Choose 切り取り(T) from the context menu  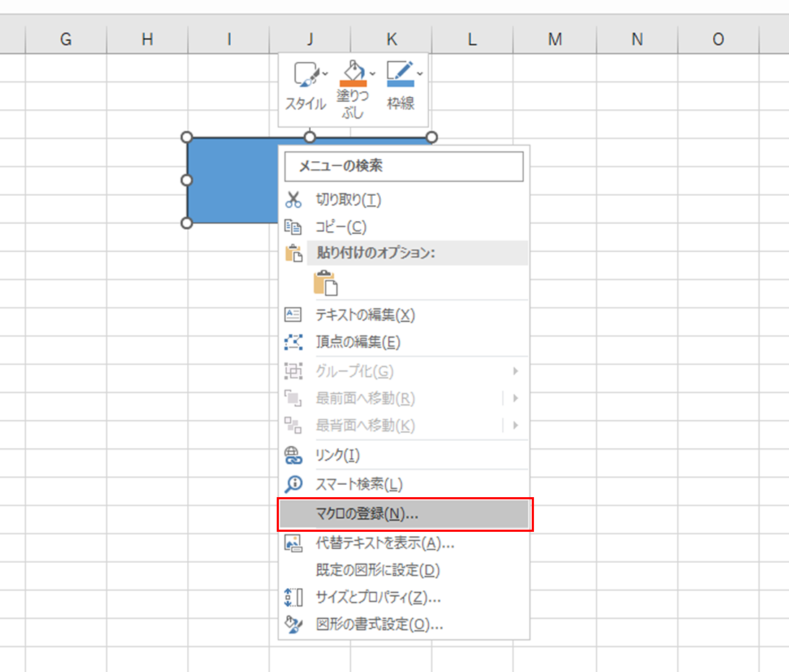404,200
